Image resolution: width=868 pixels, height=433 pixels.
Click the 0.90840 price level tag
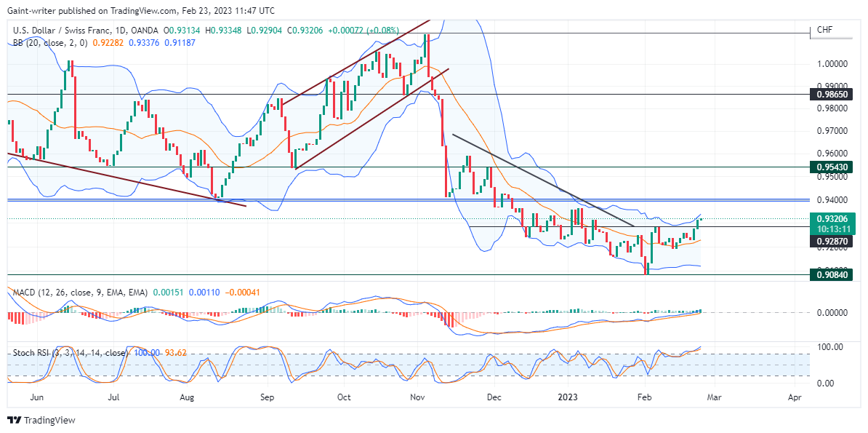point(829,275)
